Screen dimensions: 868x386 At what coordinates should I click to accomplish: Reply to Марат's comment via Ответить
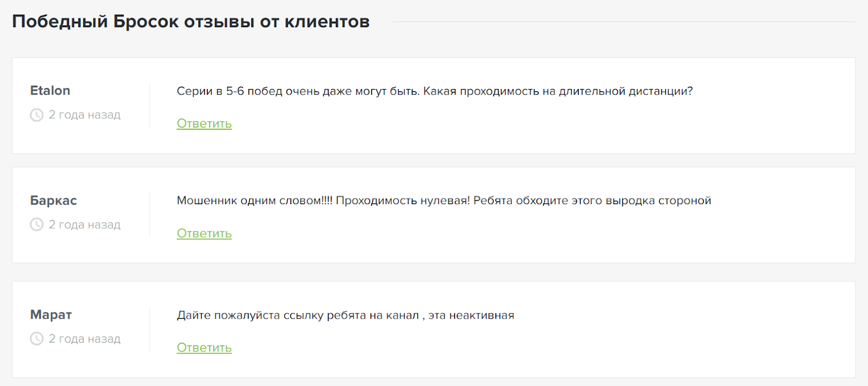coord(204,347)
